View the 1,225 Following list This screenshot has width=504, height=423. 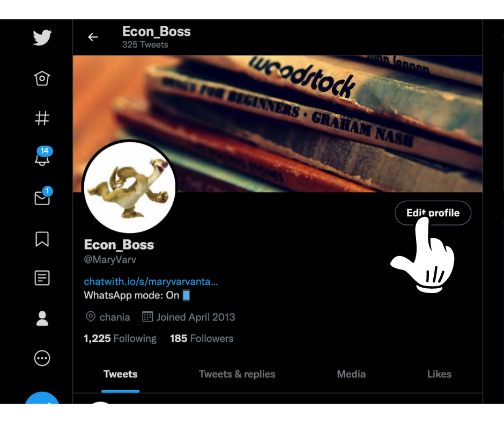[120, 338]
